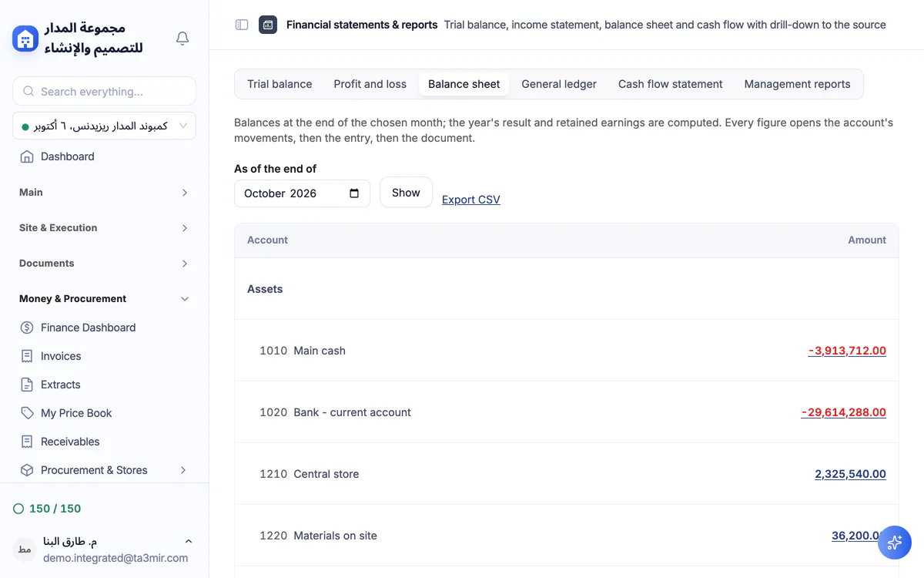
Task: Click the Procurement & Stores box icon
Action: (27, 470)
